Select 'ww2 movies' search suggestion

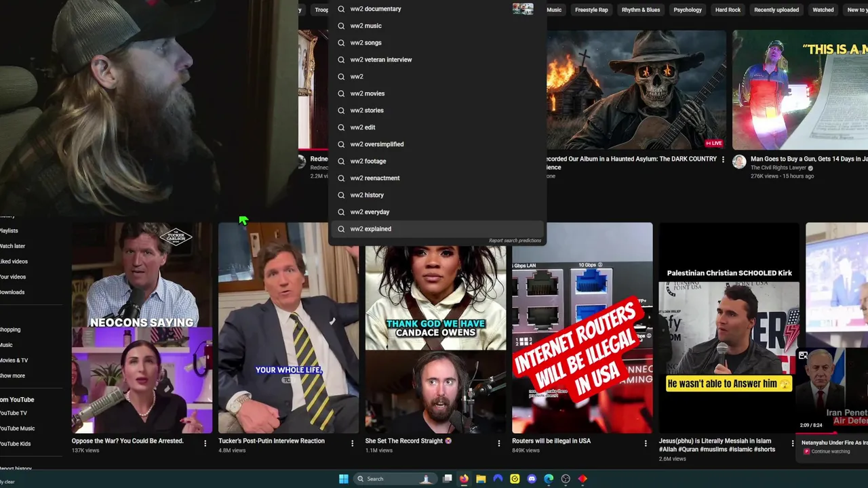click(x=437, y=94)
